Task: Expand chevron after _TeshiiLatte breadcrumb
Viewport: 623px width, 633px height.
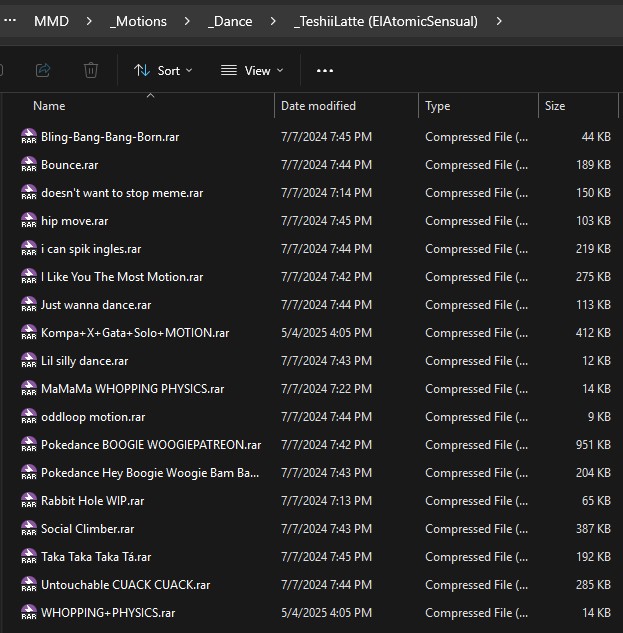Action: click(499, 21)
